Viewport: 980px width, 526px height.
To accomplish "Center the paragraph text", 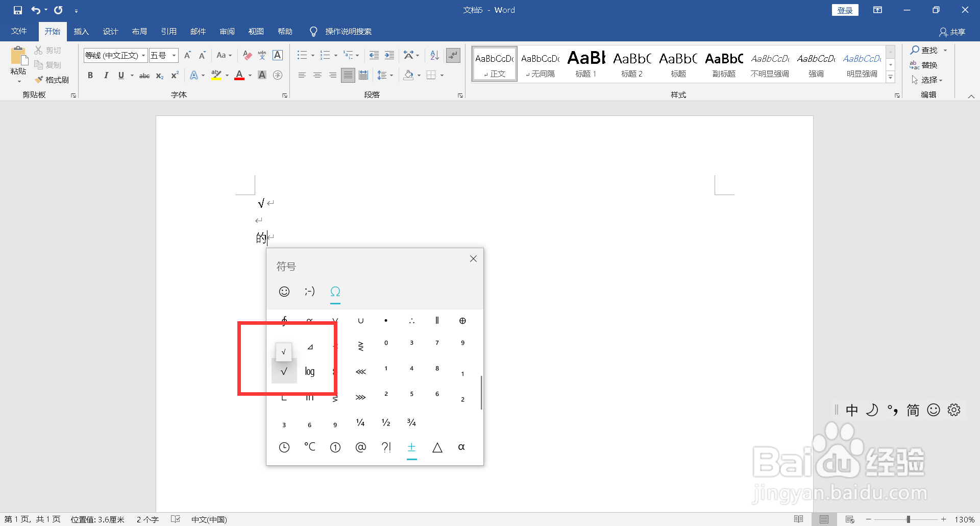I will click(x=317, y=76).
